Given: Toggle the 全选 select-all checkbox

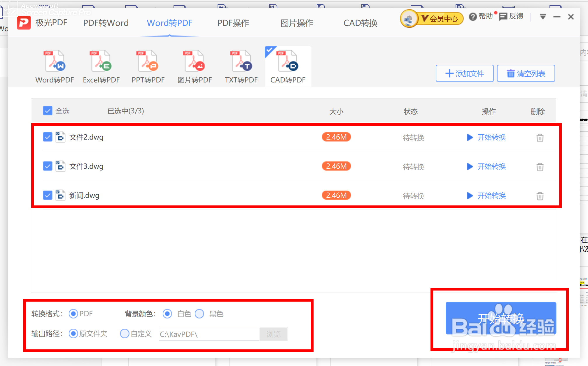Looking at the screenshot, I should coord(48,111).
